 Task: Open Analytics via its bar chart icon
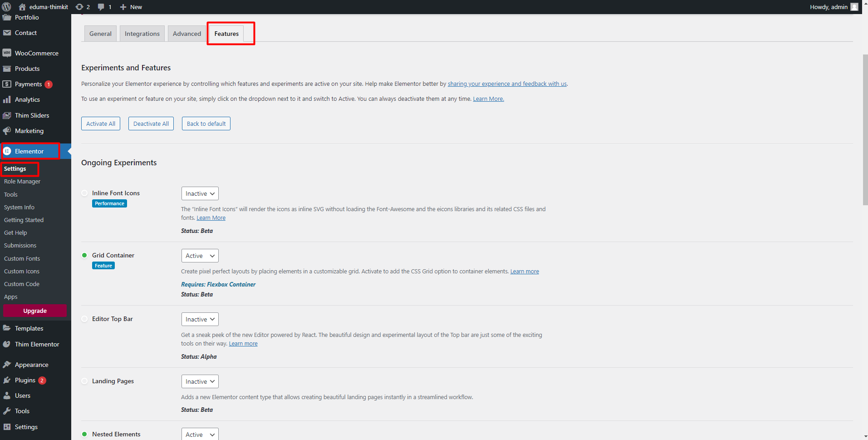click(x=7, y=99)
